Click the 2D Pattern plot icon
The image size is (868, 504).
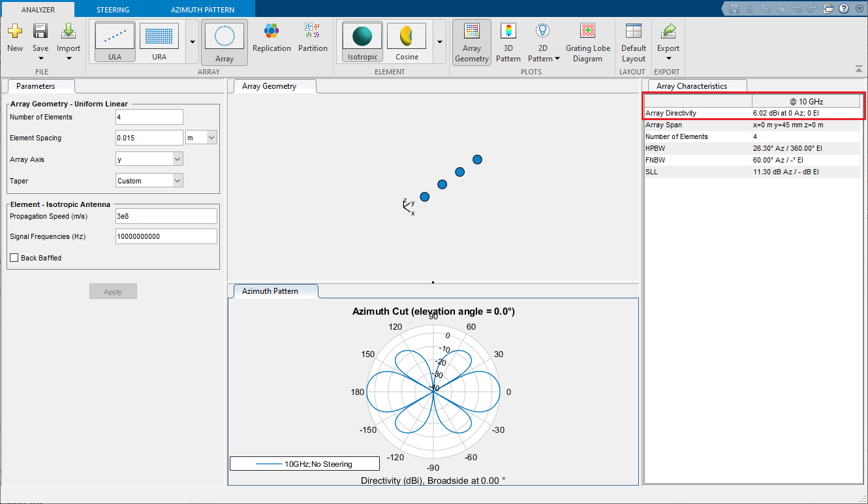pyautogui.click(x=542, y=31)
